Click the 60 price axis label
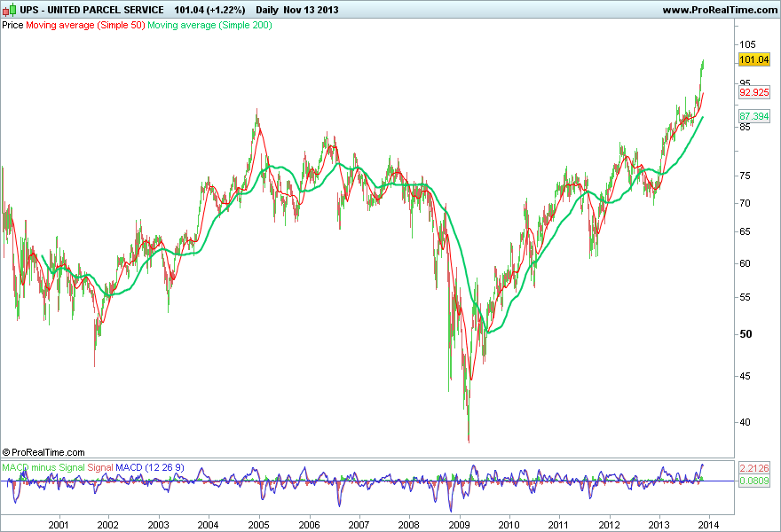This screenshot has height=532, width=781. coord(745,263)
